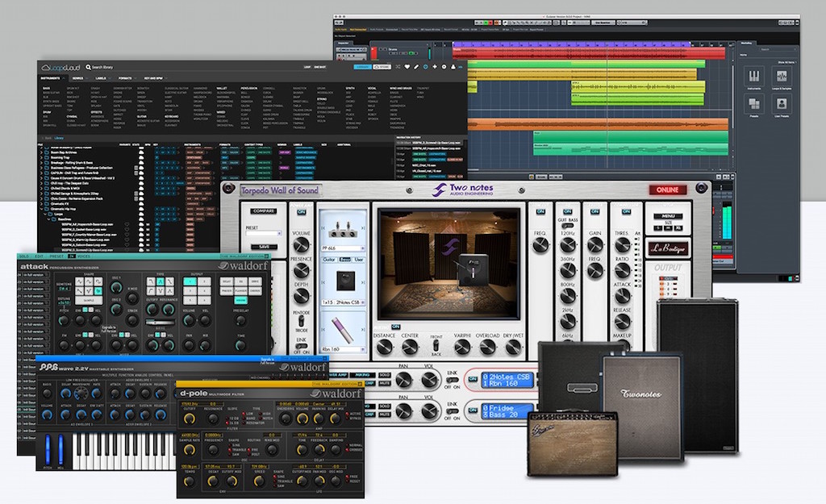Collapse the Cinematic Hip Hop folder
Viewport: 826px width, 504px height.
tap(42, 209)
